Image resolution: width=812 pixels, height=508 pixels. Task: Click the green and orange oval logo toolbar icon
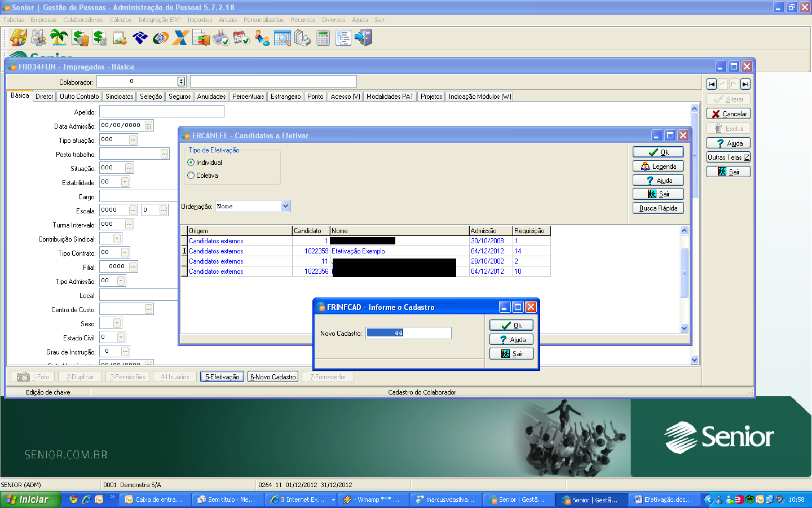point(161,38)
